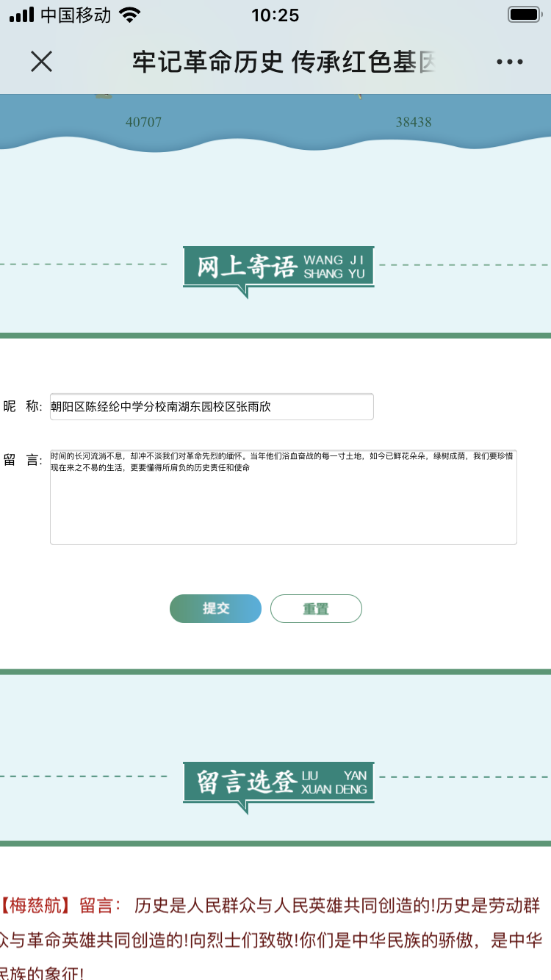551x980 pixels.
Task: Close the webpage with the X icon
Action: (x=42, y=62)
